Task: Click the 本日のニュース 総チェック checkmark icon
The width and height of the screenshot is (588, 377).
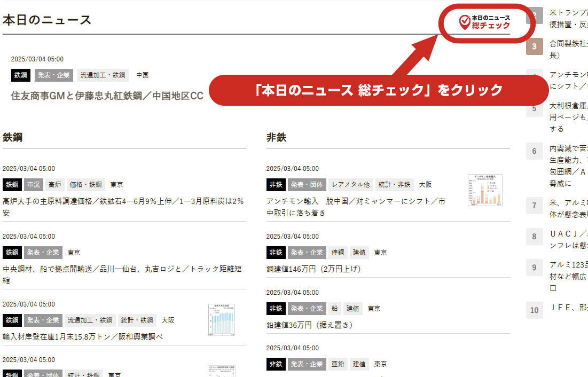Action: point(465,22)
